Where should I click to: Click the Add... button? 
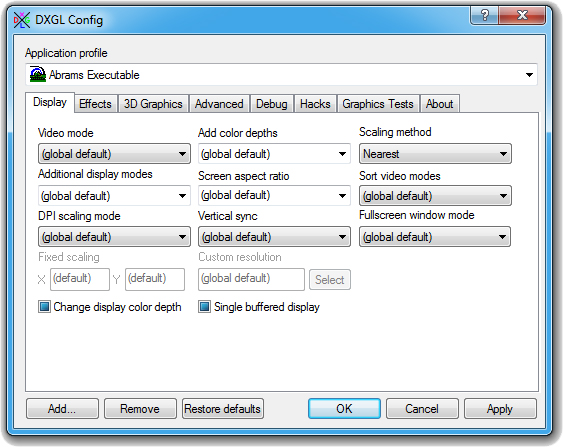click(x=62, y=409)
